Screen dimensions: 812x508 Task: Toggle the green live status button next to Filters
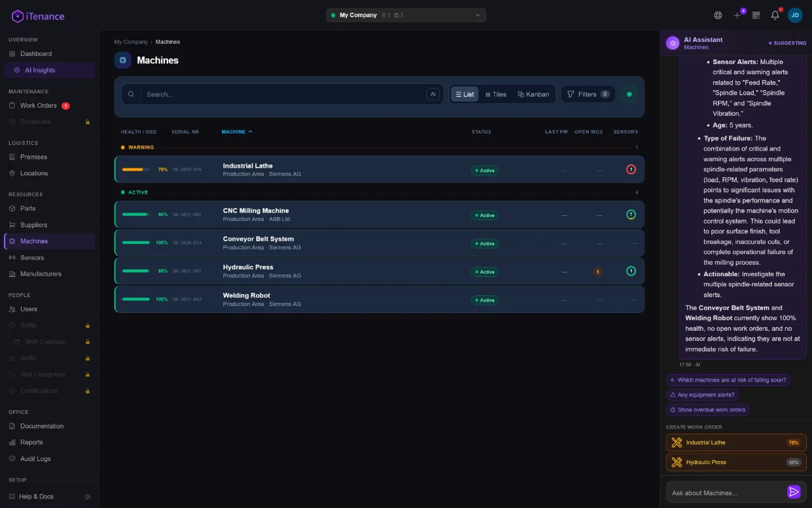pos(629,94)
